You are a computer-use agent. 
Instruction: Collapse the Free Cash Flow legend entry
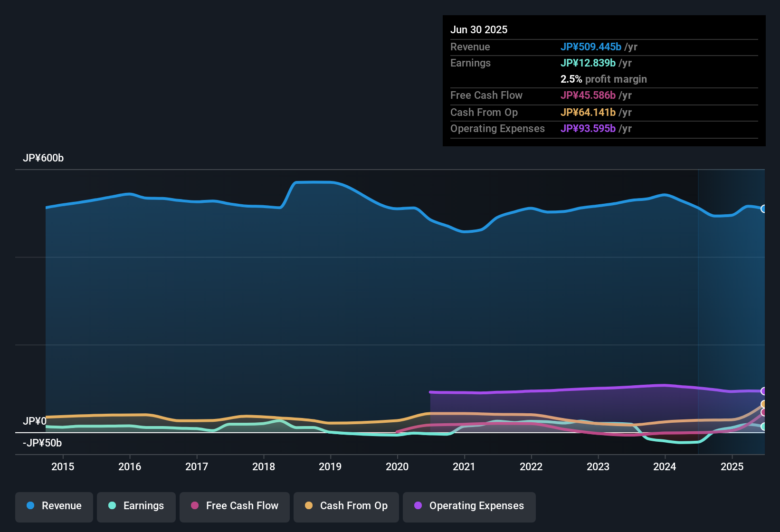pyautogui.click(x=234, y=506)
